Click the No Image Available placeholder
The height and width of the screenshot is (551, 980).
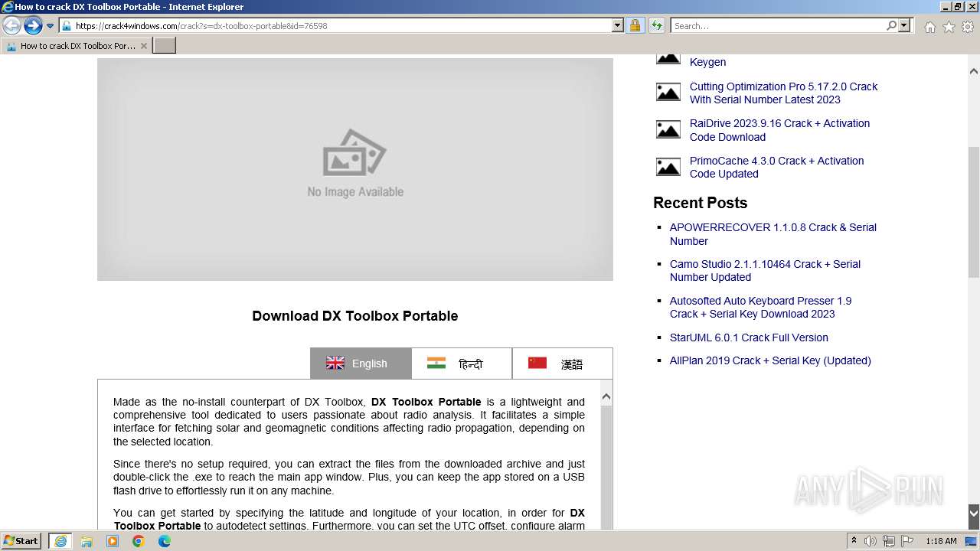[355, 169]
